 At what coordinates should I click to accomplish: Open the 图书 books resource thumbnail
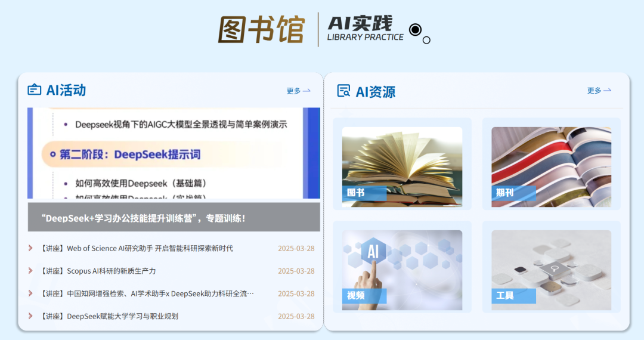point(402,166)
